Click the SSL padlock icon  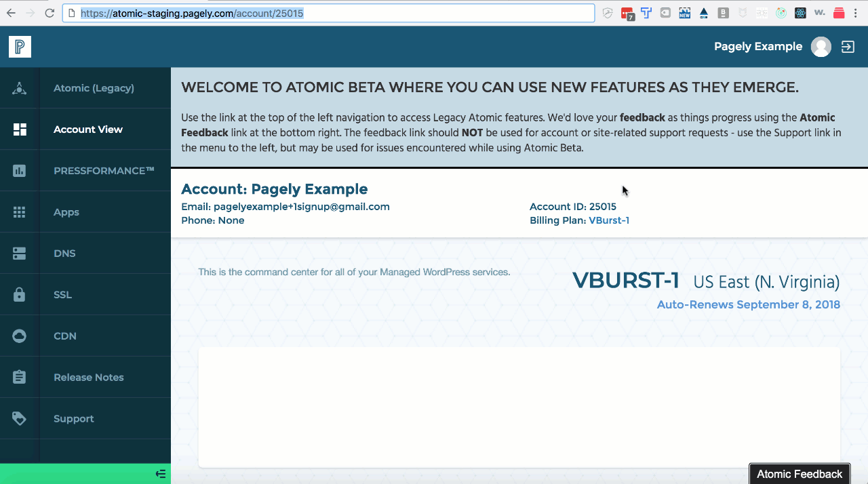click(20, 295)
